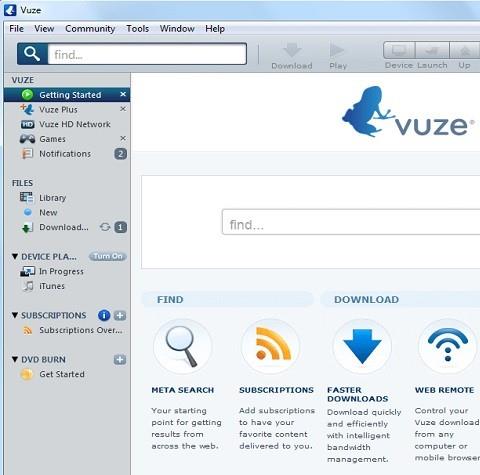Click the Get Started disc icon
This screenshot has width=480, height=475.
pyautogui.click(x=27, y=374)
